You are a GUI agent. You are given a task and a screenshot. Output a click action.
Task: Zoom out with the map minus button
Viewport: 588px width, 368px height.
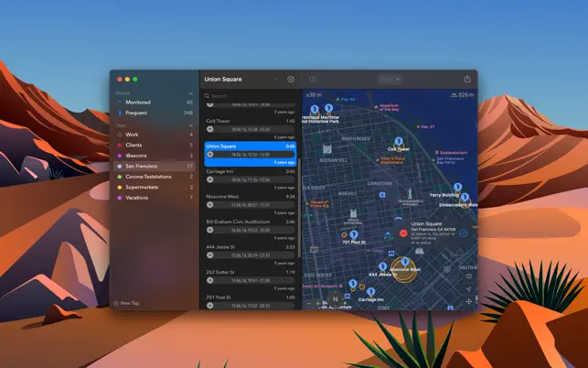[308, 303]
